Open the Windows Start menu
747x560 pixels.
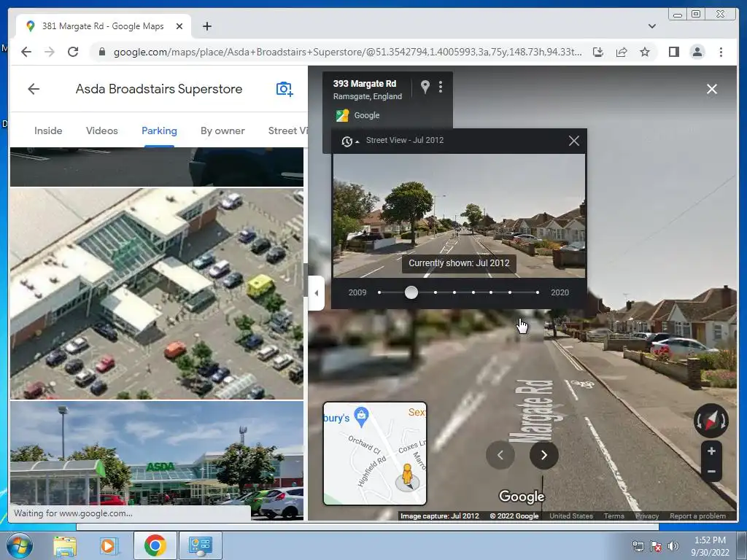point(19,545)
